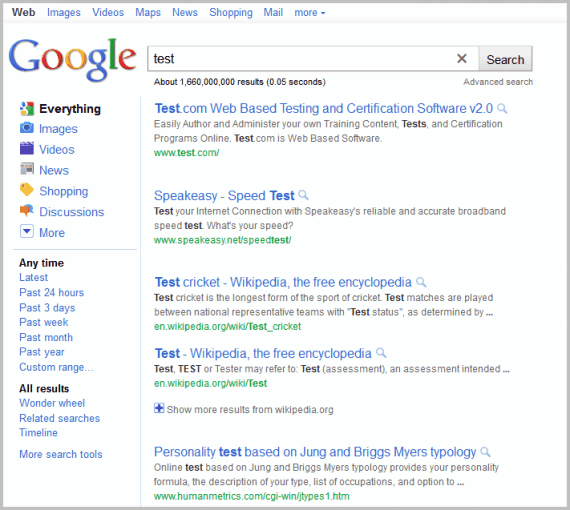Open Test cricket - Wikipedia result title
Viewport: 570px width, 510px height.
pos(283,282)
